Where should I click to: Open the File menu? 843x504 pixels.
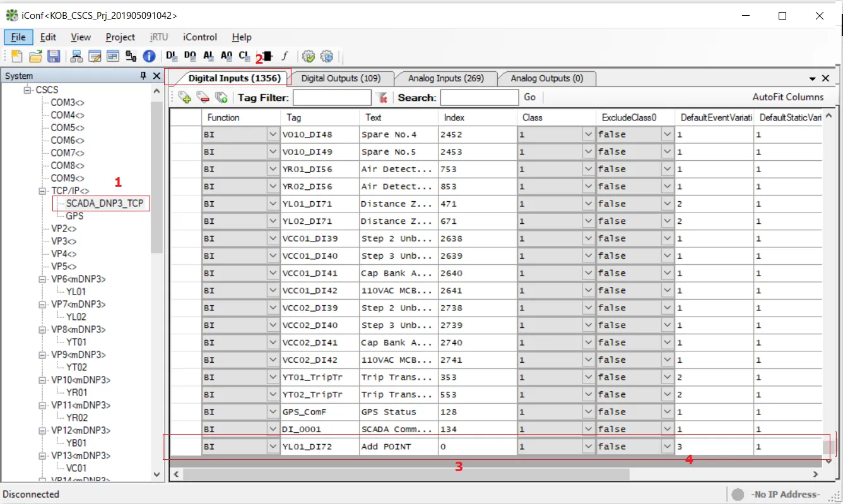[x=18, y=37]
